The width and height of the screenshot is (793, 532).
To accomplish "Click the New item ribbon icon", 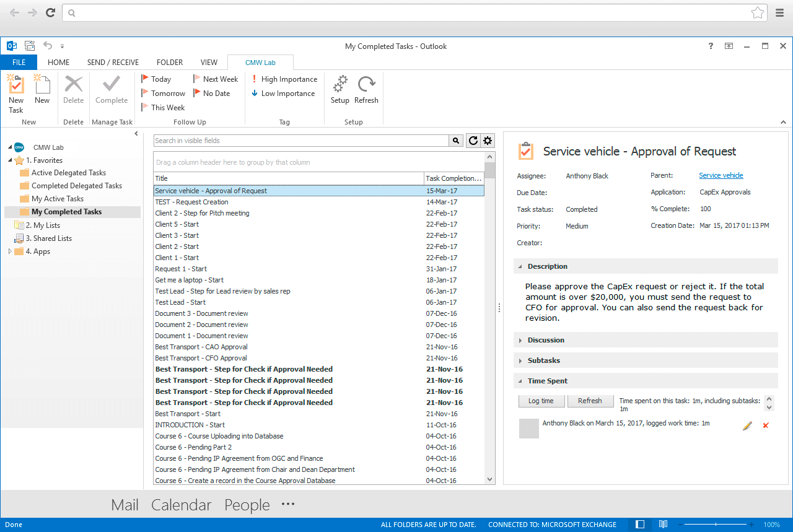I will pos(42,90).
